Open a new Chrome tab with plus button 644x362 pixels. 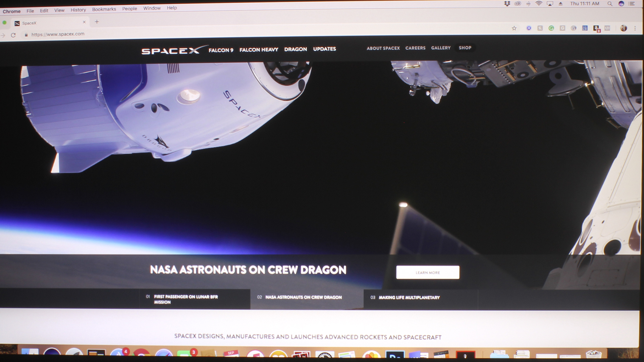click(x=97, y=22)
